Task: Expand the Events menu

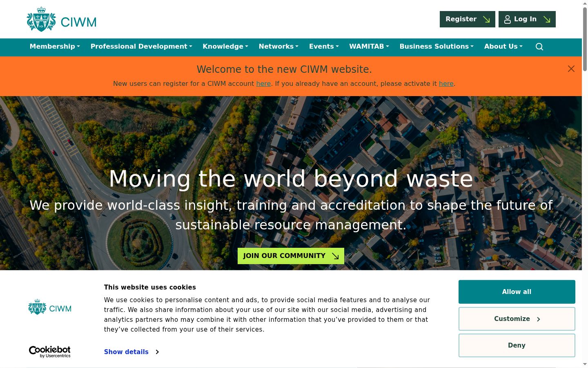Action: [324, 47]
